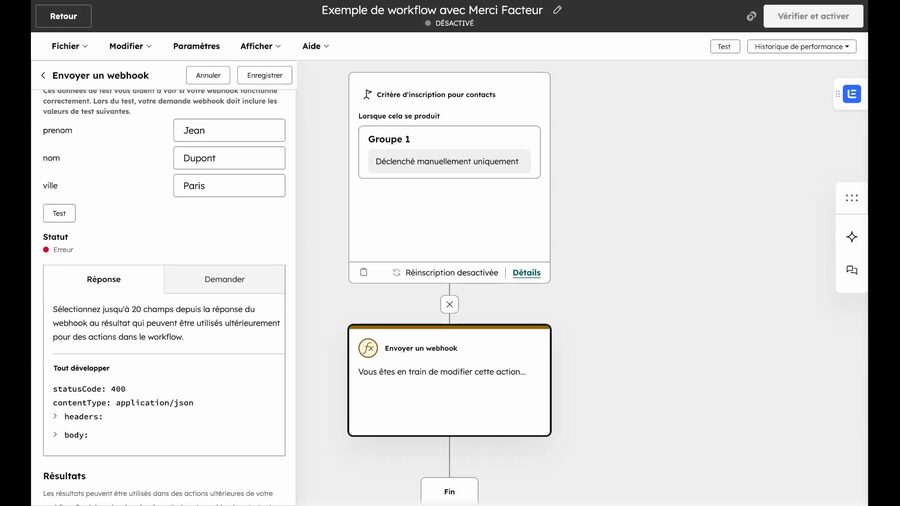Click the Erreur status indicator
The image size is (900, 506).
pos(58,250)
